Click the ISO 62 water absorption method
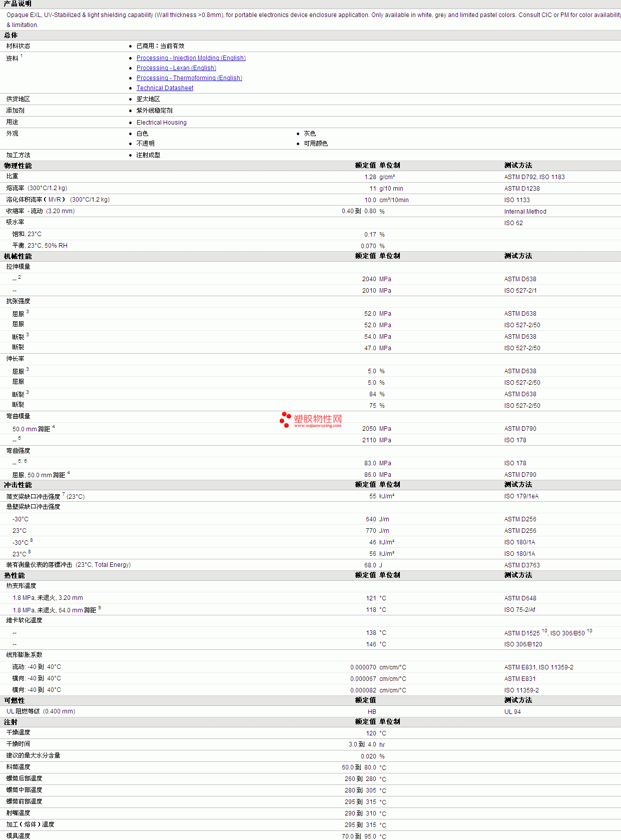 (x=513, y=223)
